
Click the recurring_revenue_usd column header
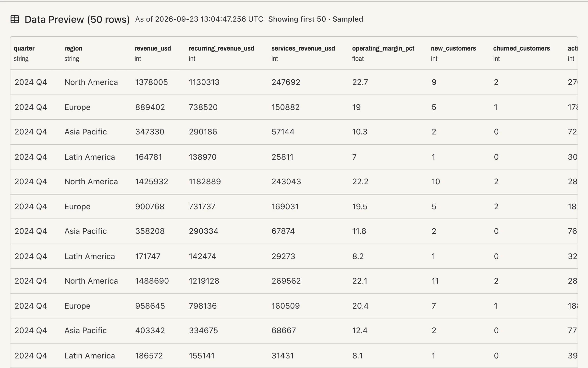coord(221,48)
